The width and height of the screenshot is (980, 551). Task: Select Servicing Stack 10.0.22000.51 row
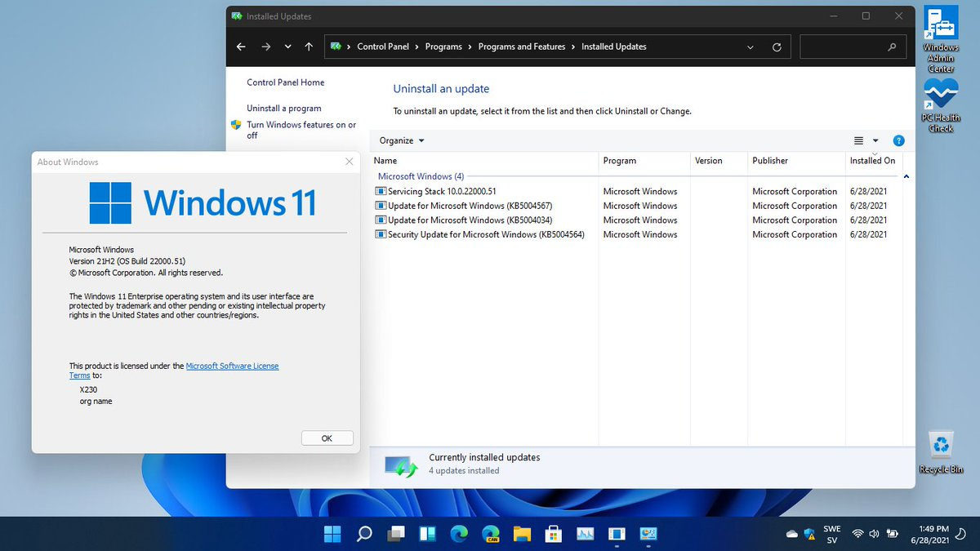click(636, 191)
